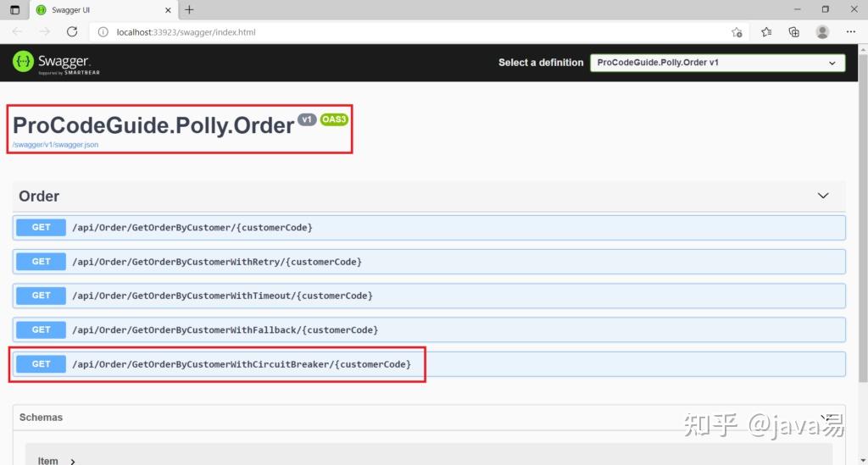Expand GET GetOrderByCustomerWithTimeout endpoint

pos(429,296)
